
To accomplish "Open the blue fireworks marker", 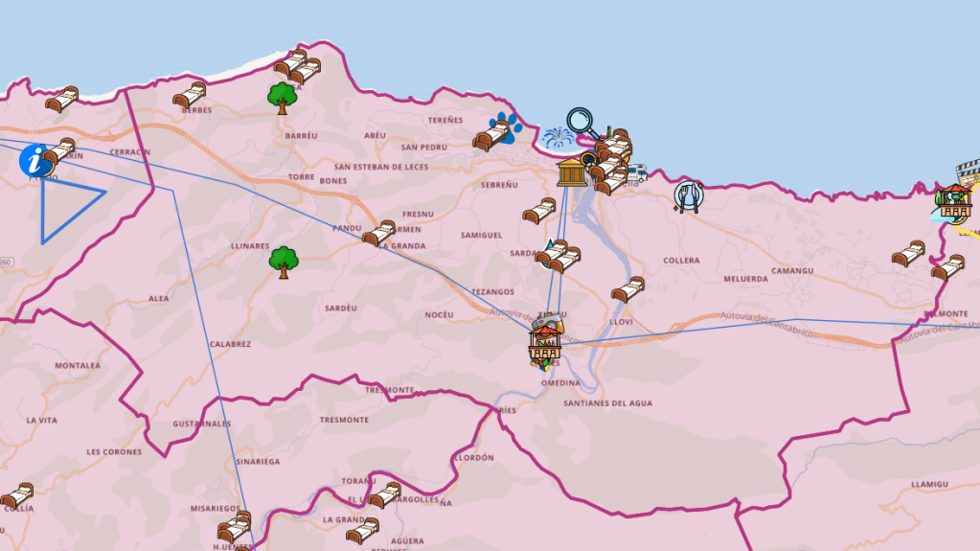I will (558, 138).
